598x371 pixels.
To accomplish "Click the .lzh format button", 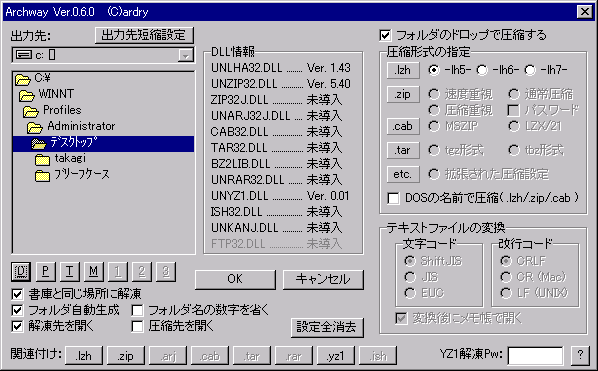I will tap(403, 70).
